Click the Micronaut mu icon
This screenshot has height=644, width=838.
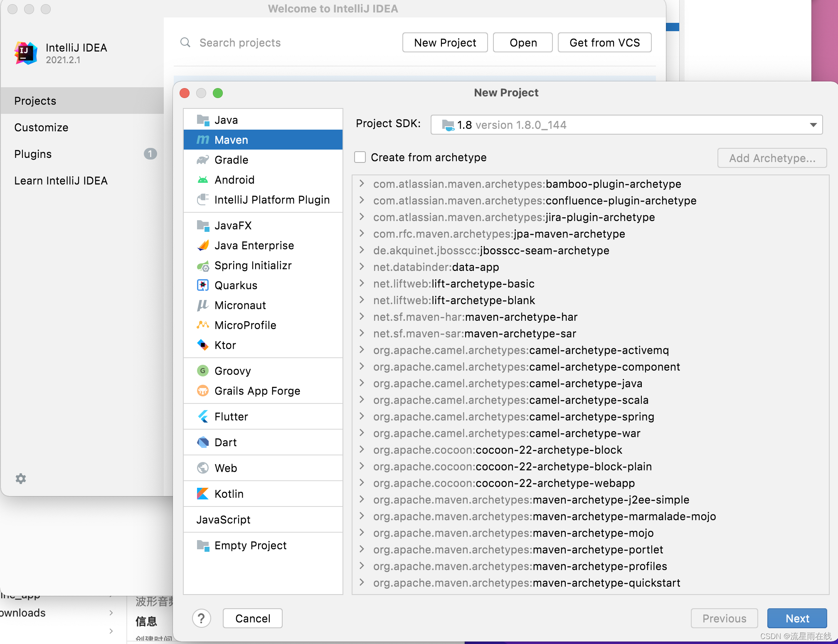(203, 305)
